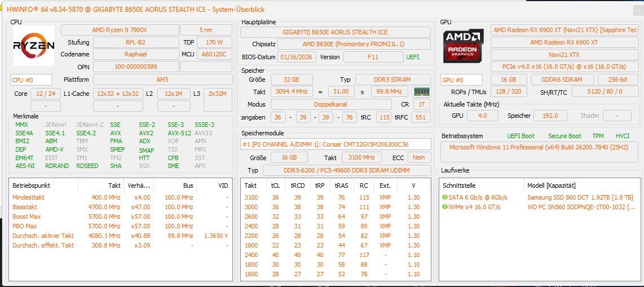
Task: Click the AMD Radeon Graphics logo
Action: coord(464,46)
